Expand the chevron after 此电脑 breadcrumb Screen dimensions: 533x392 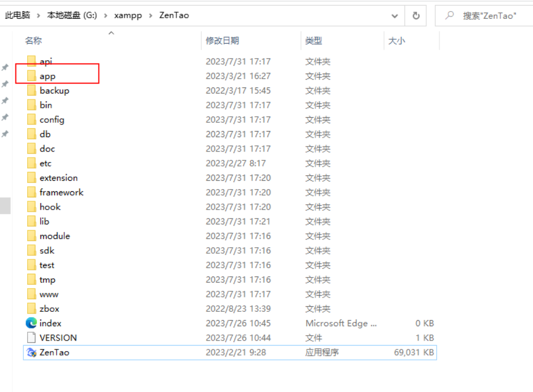click(38, 15)
